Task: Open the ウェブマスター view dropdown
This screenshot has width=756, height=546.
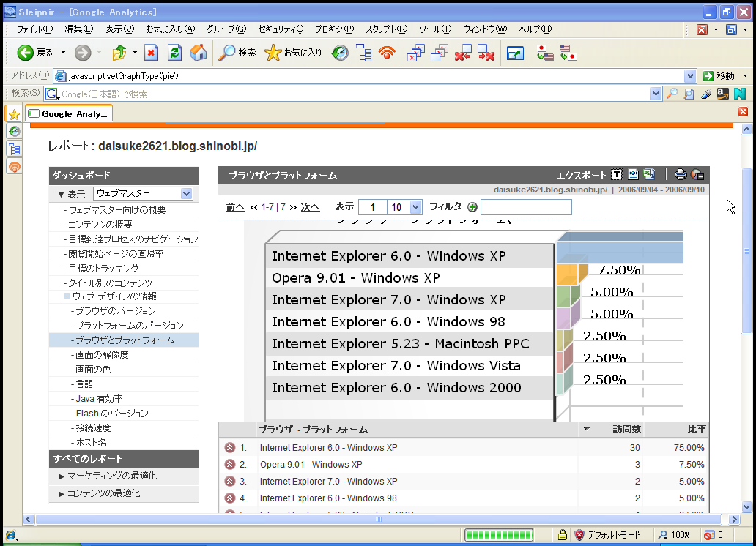Action: coord(187,194)
